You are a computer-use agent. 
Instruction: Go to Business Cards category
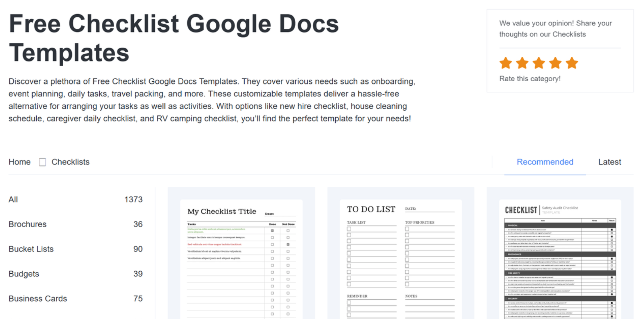[x=37, y=298]
